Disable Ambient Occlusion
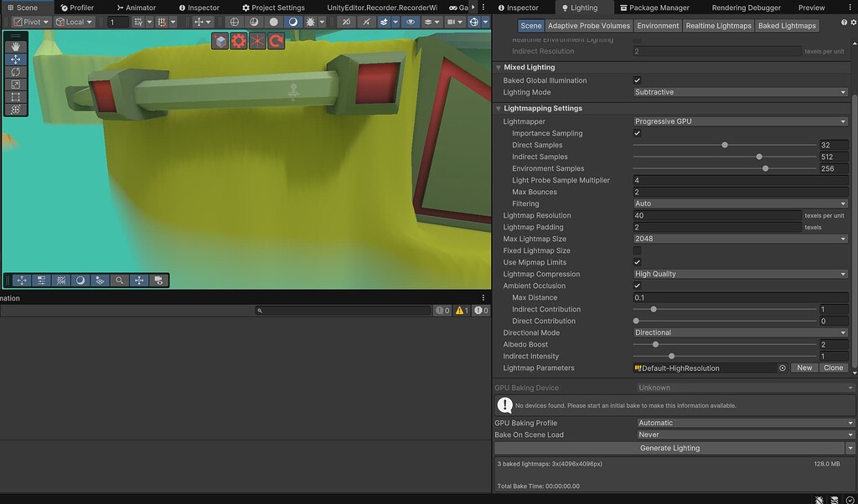Screen dimensions: 858x504 [x=638, y=285]
